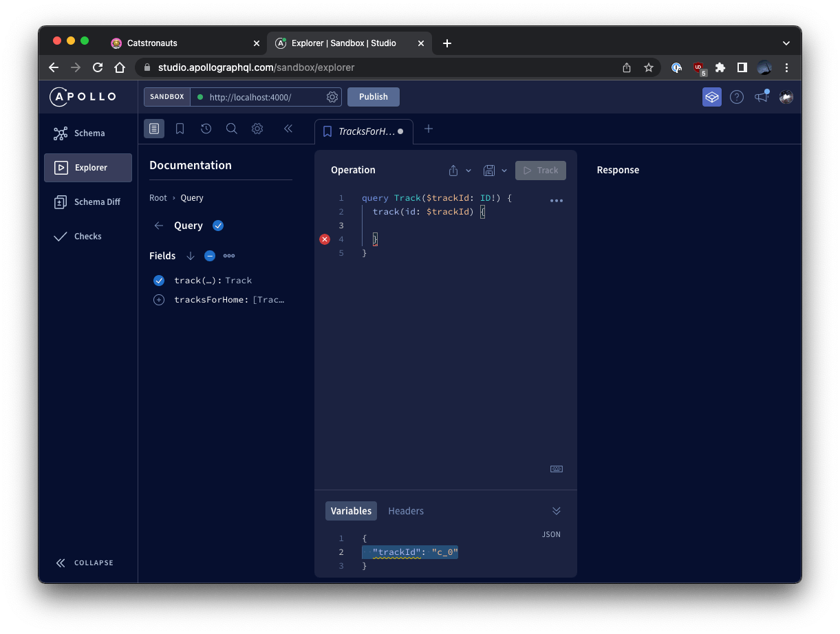The height and width of the screenshot is (634, 840).
Task: Collapse the left navigation sidebar
Action: 85,562
